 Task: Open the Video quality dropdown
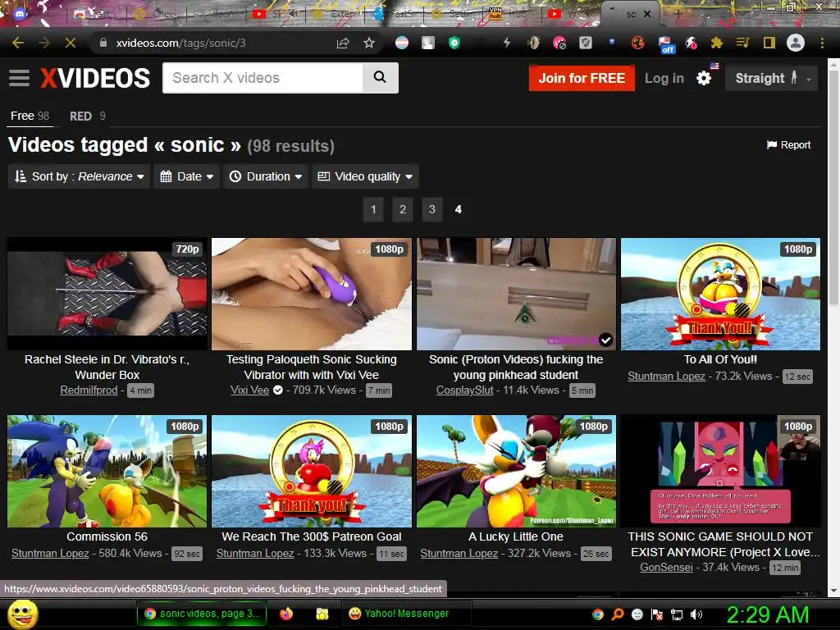click(365, 176)
